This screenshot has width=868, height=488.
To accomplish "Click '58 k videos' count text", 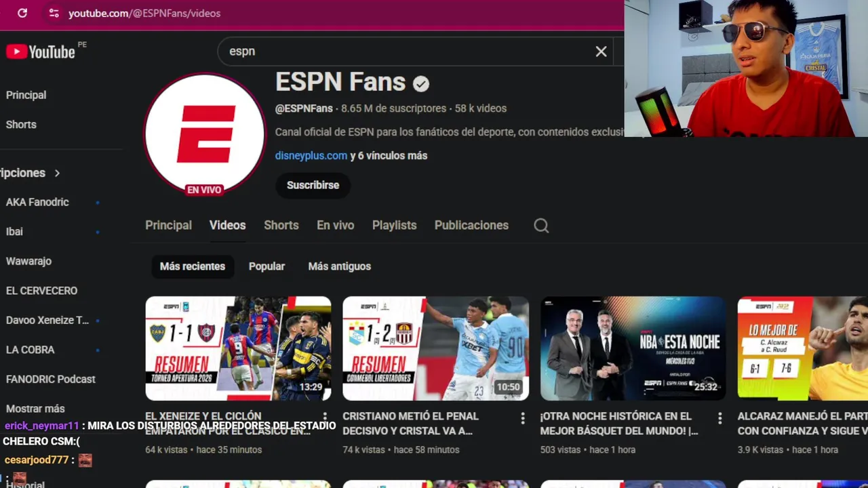I will 481,108.
